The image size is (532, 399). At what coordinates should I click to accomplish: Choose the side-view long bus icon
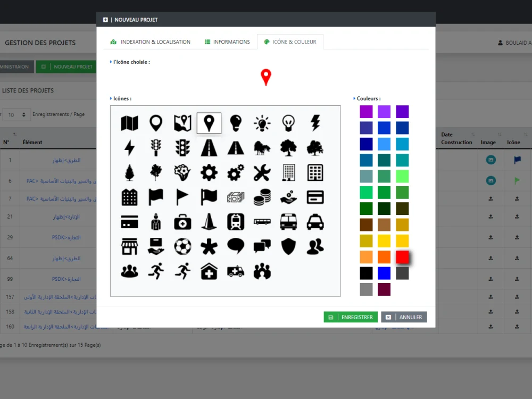(262, 222)
